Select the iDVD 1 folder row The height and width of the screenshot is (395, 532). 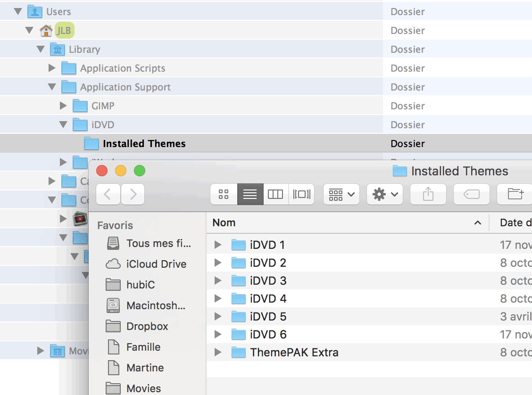coord(369,245)
